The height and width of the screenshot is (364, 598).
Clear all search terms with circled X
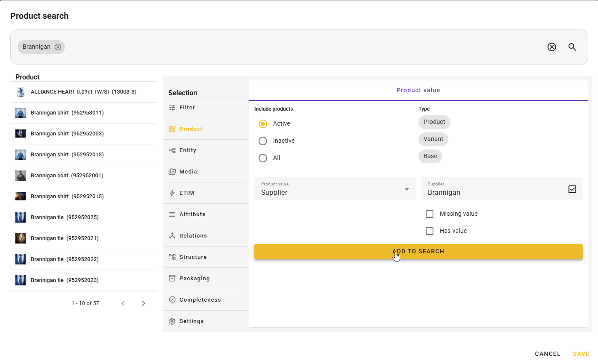551,47
